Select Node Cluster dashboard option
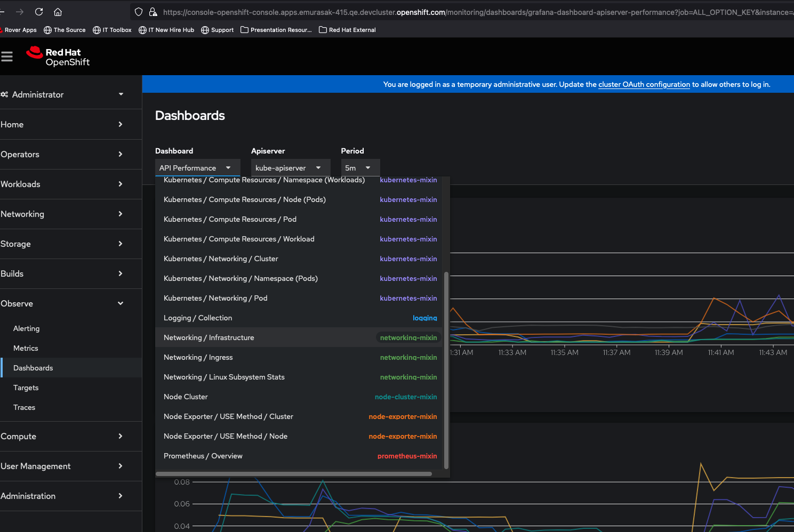The image size is (794, 532). coord(186,397)
